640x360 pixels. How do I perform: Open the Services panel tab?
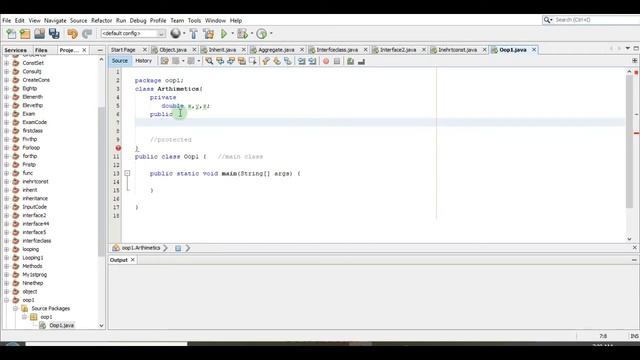tap(16, 50)
